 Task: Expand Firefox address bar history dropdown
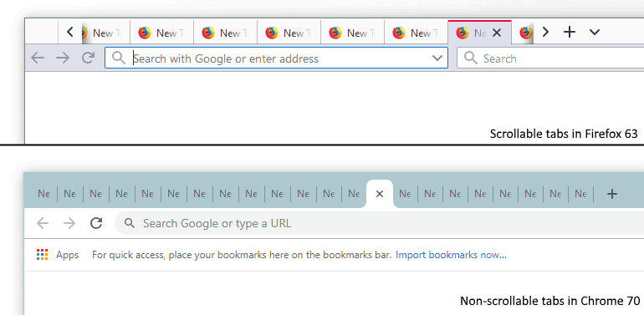tap(437, 58)
